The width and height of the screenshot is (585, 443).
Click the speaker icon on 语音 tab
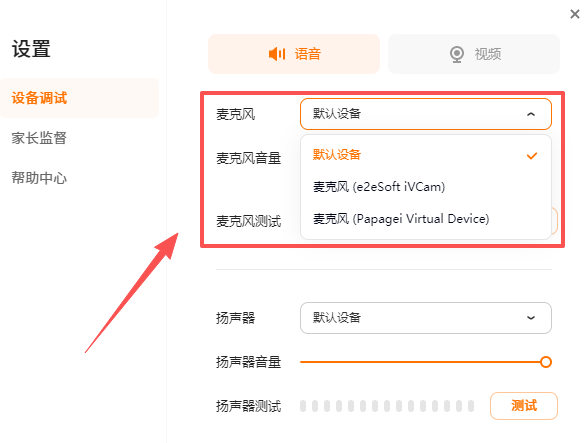tap(277, 54)
